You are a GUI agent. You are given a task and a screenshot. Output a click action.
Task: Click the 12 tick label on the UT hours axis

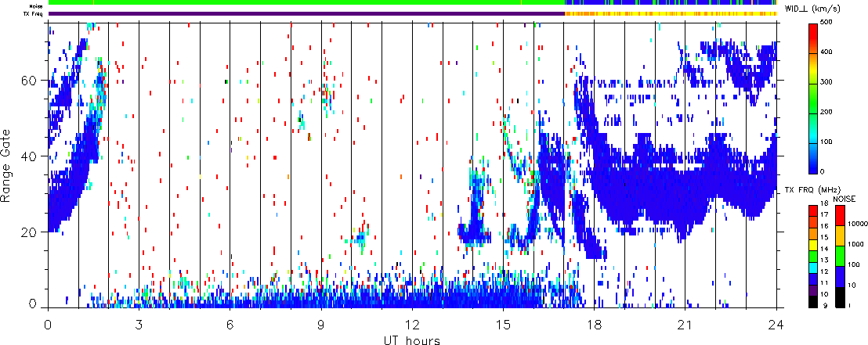point(412,322)
